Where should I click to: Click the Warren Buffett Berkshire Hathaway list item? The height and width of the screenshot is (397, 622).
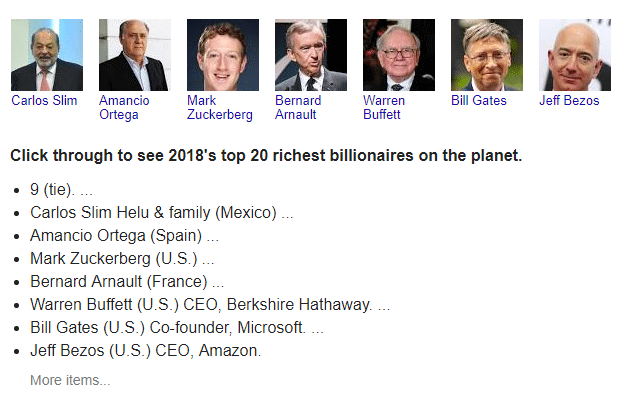[210, 305]
